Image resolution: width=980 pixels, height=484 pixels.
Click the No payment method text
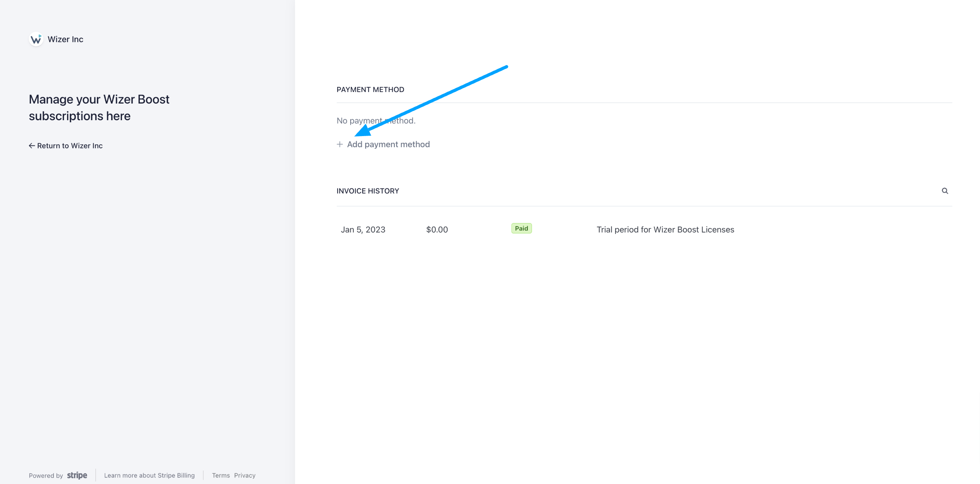376,120
